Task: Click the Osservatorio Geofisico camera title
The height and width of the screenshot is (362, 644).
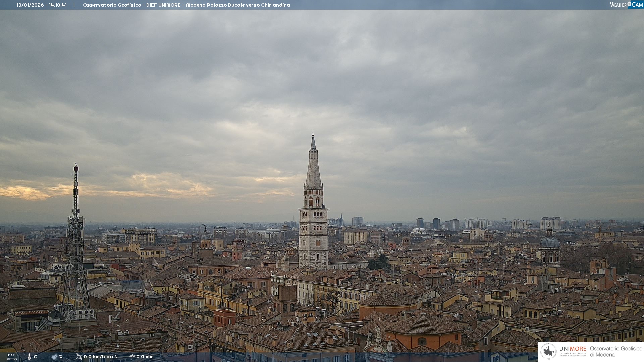Action: coord(186,5)
